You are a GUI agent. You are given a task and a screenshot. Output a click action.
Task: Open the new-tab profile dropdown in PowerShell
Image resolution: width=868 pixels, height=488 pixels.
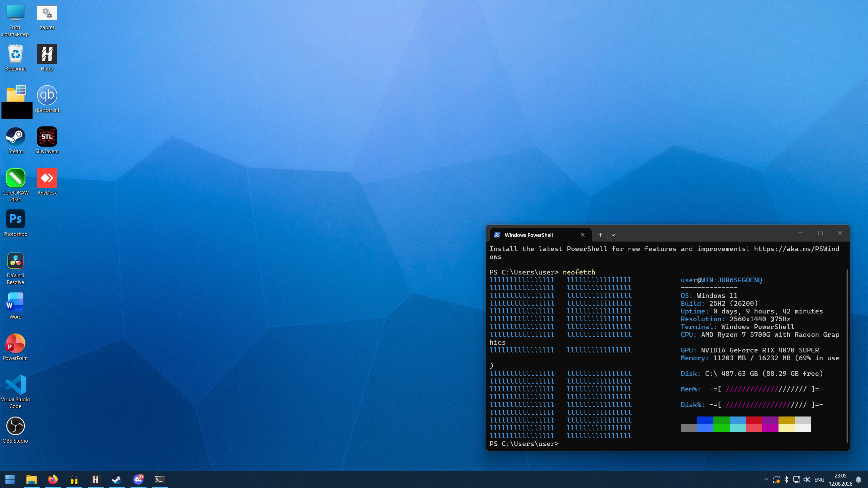point(613,235)
